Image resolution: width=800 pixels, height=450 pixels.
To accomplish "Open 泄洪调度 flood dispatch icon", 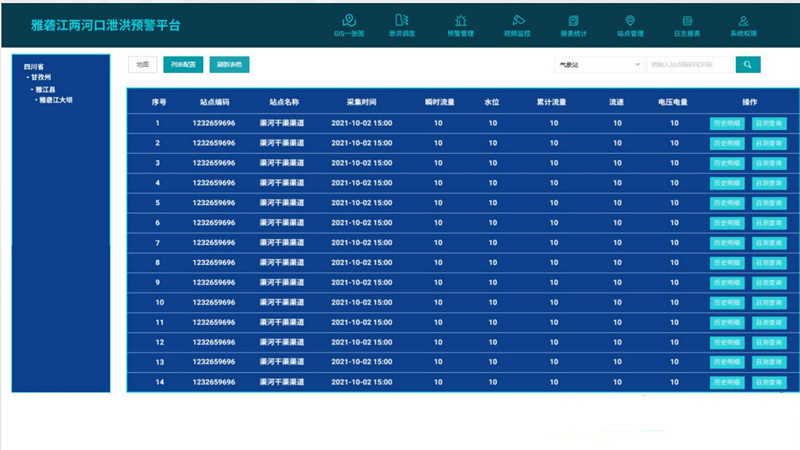I will [x=402, y=20].
